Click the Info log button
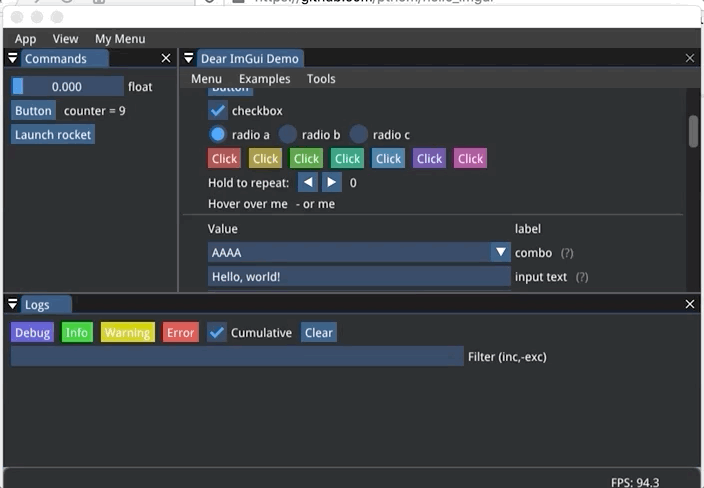This screenshot has width=704, height=488. (77, 332)
